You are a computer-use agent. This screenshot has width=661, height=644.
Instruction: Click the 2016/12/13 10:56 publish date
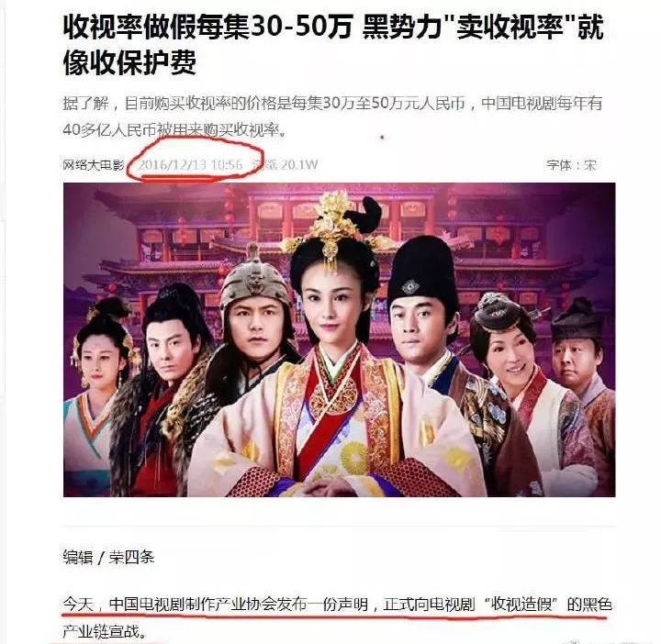[191, 165]
